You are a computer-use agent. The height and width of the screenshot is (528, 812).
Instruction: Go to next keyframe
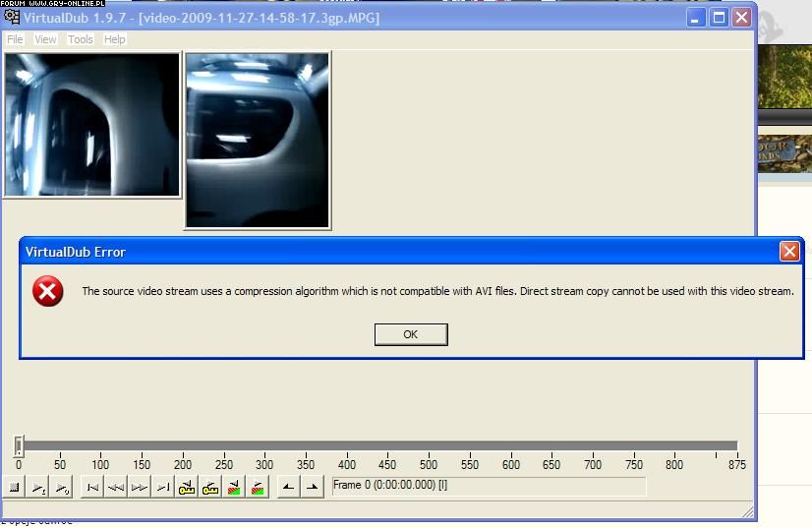click(210, 487)
